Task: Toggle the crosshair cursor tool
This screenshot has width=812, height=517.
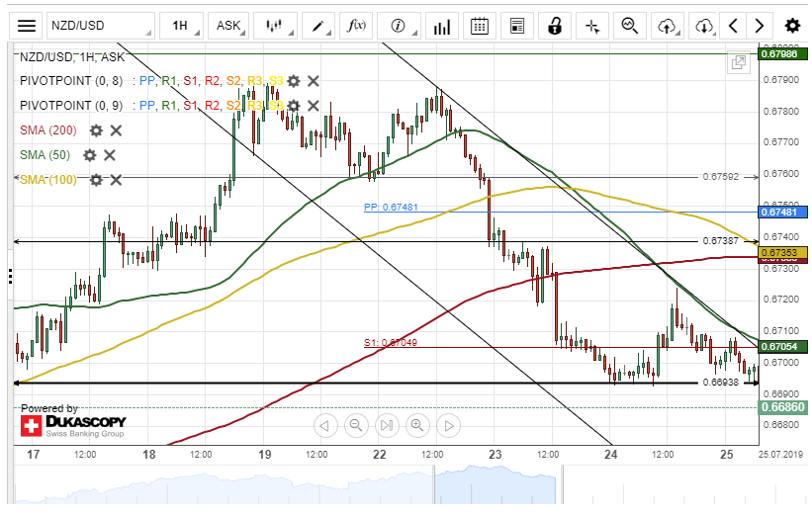Action: pos(592,26)
